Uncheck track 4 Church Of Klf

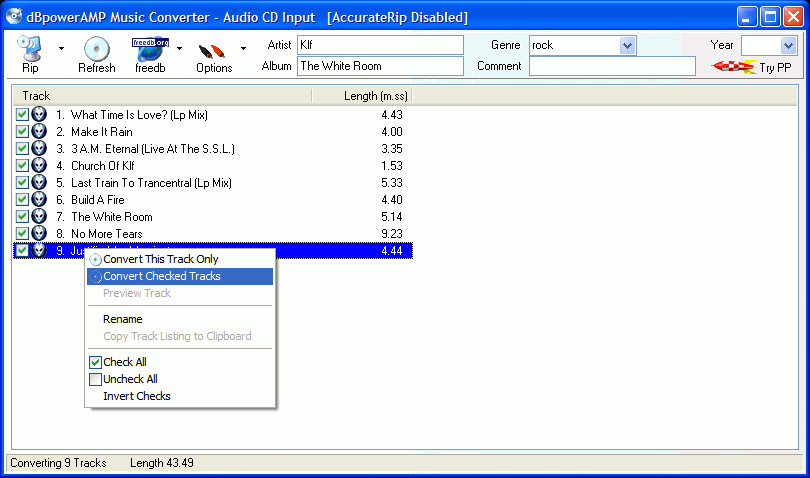point(22,165)
